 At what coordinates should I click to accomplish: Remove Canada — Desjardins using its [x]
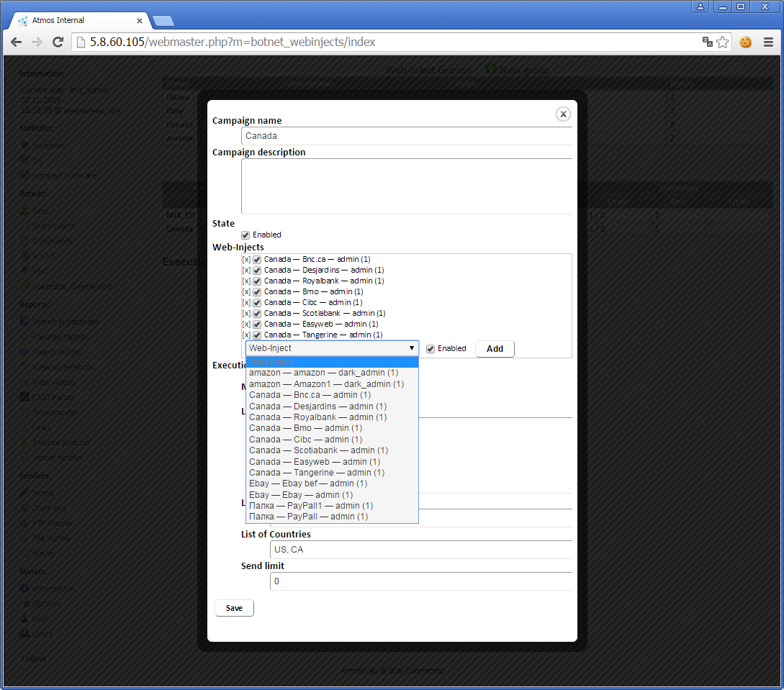[x=246, y=271]
